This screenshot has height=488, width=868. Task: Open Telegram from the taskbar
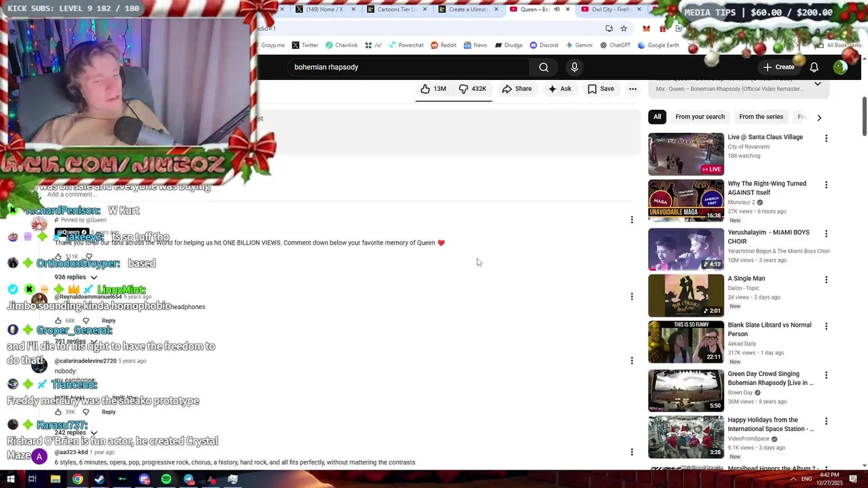click(x=189, y=479)
